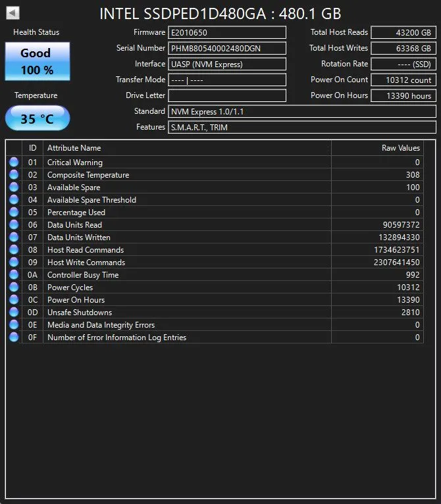Click Power On Hours value 13390 hours
The width and height of the screenshot is (441, 504).
[403, 95]
